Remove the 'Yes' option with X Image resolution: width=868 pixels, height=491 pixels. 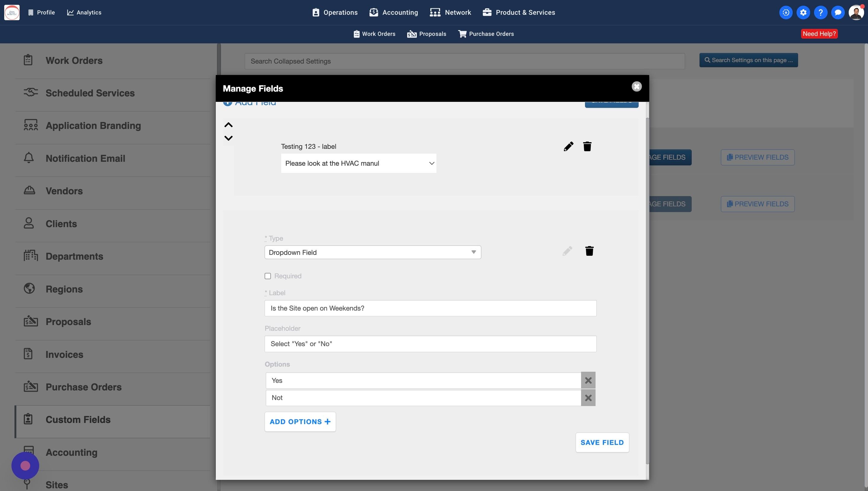(x=588, y=380)
